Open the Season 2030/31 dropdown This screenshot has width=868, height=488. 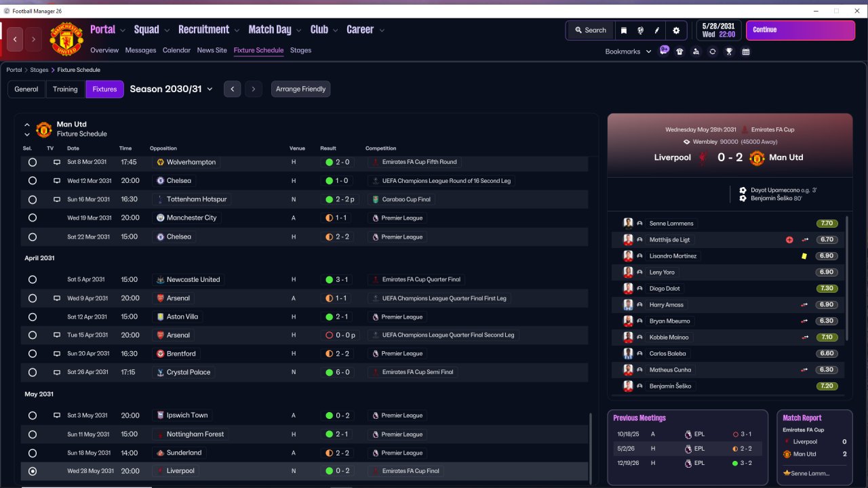(x=171, y=89)
